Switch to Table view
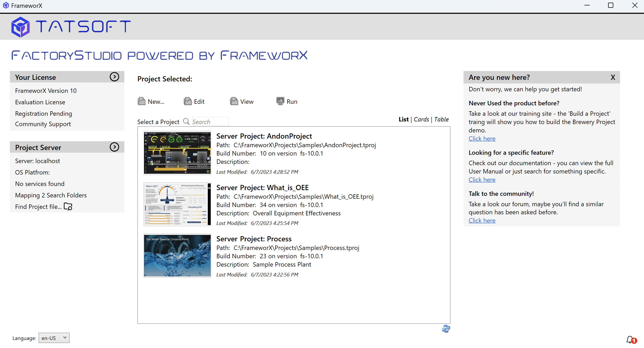644x348 pixels. [441, 119]
